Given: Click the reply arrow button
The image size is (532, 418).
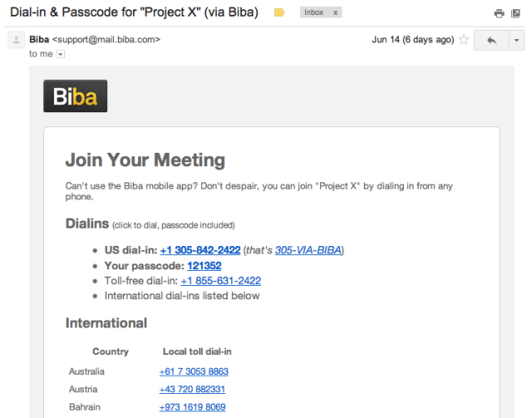Looking at the screenshot, I should pos(490,41).
